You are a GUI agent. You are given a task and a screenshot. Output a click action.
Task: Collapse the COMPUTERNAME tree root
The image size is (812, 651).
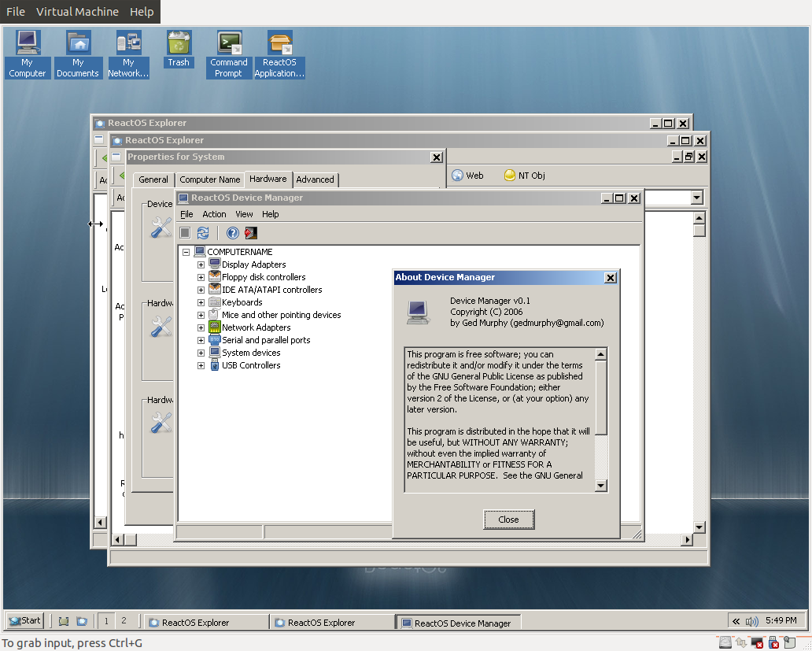(186, 251)
